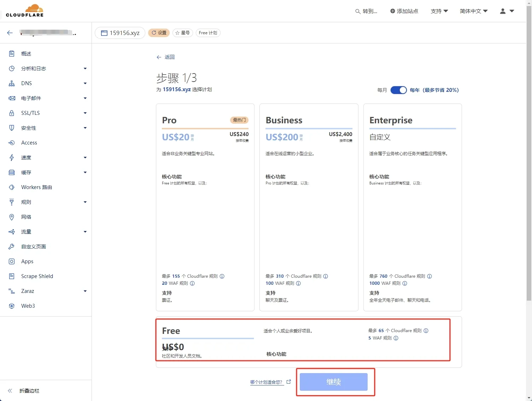Expand the SSL/TLS submenu arrow
This screenshot has width=532, height=401.
pyautogui.click(x=85, y=113)
